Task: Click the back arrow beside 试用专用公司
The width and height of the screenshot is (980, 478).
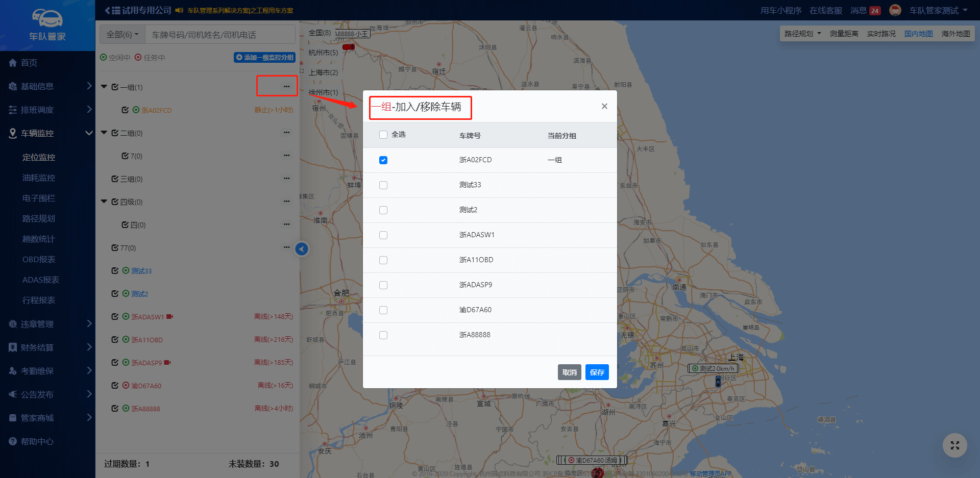Action: click(108, 10)
